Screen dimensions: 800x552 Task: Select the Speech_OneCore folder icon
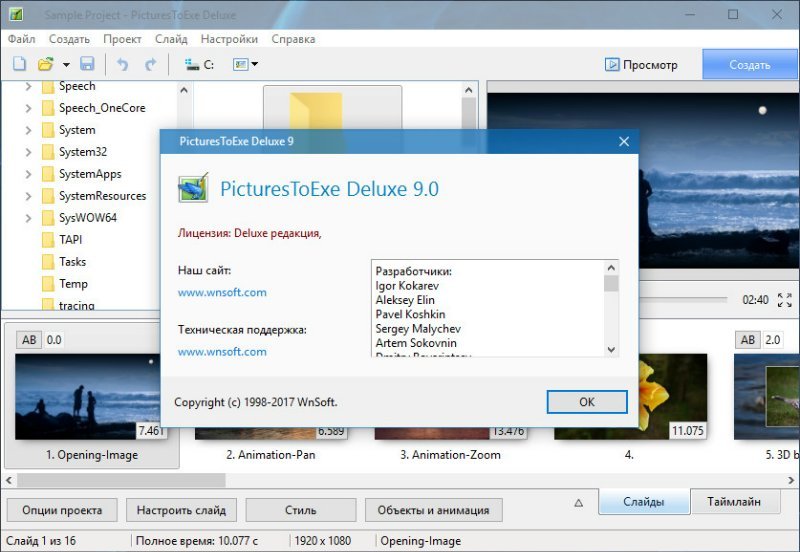click(48, 108)
